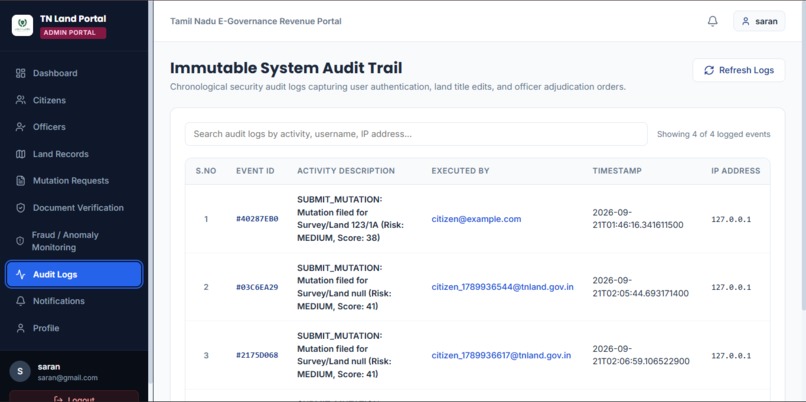Click the IP ADDRESS column header
The width and height of the screenshot is (806, 402).
[736, 171]
